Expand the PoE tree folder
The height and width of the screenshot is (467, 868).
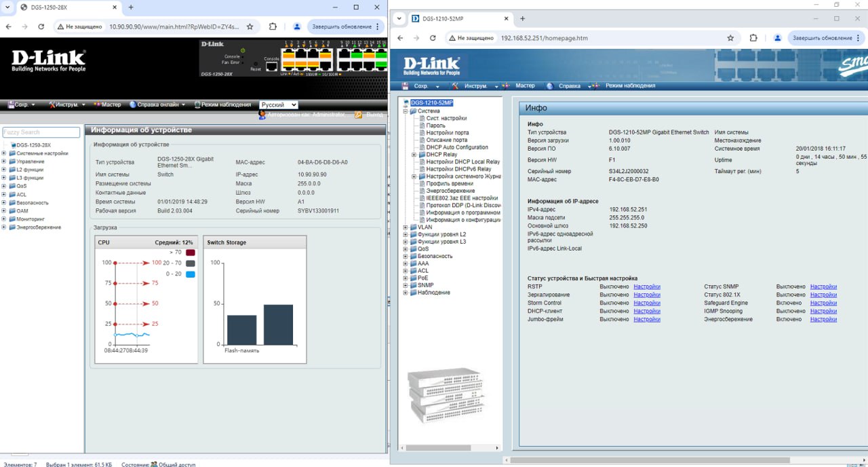coord(406,278)
